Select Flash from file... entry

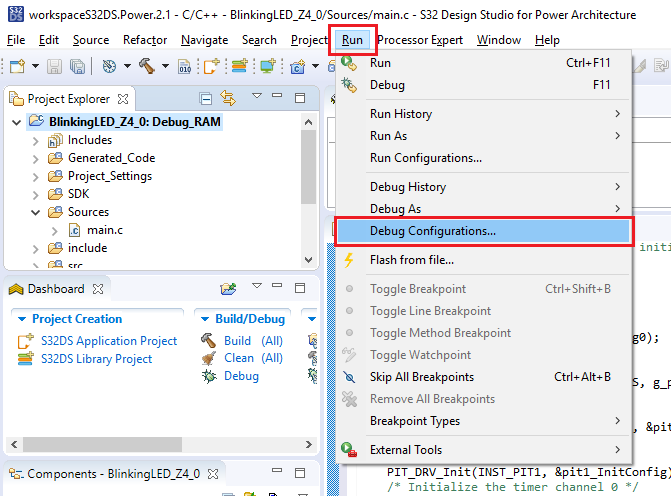point(484,260)
